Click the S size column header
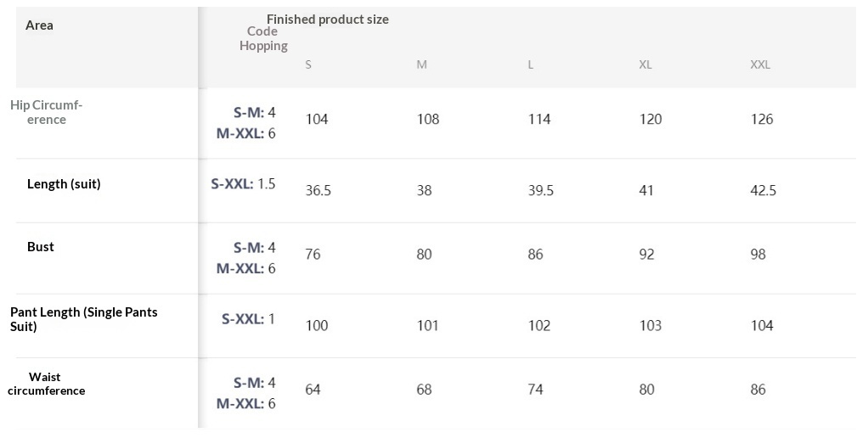The width and height of the screenshot is (868, 438). click(308, 65)
